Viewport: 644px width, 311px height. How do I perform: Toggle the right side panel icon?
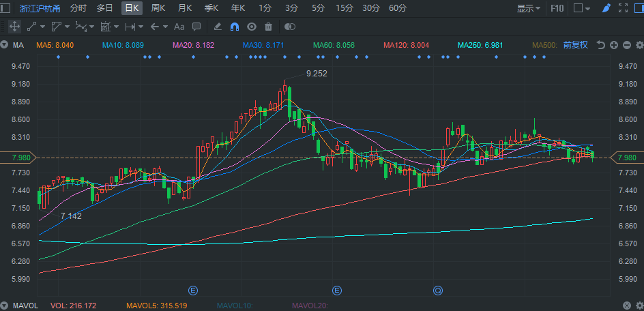point(639,8)
